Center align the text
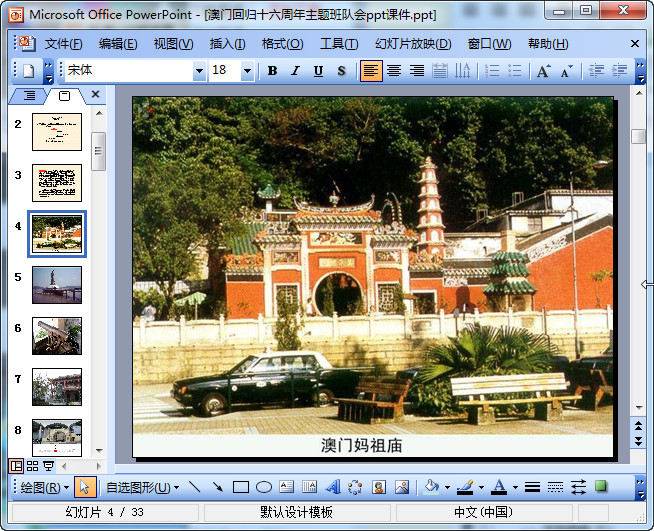 coord(394,71)
